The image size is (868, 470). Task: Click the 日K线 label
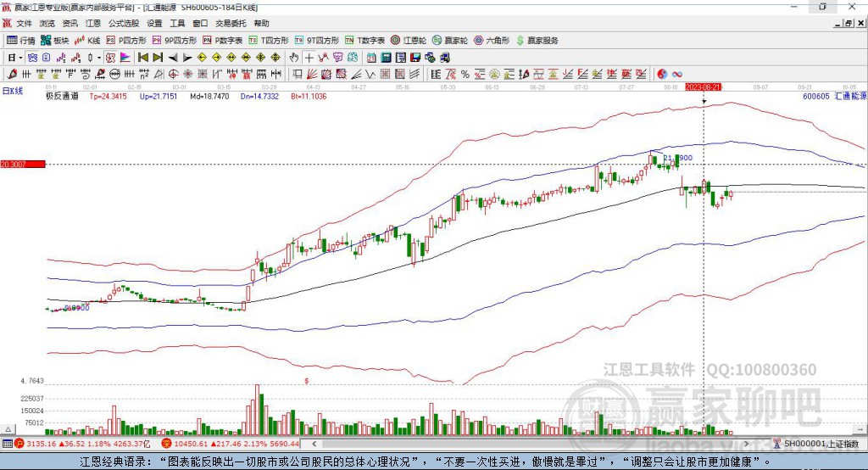click(13, 91)
